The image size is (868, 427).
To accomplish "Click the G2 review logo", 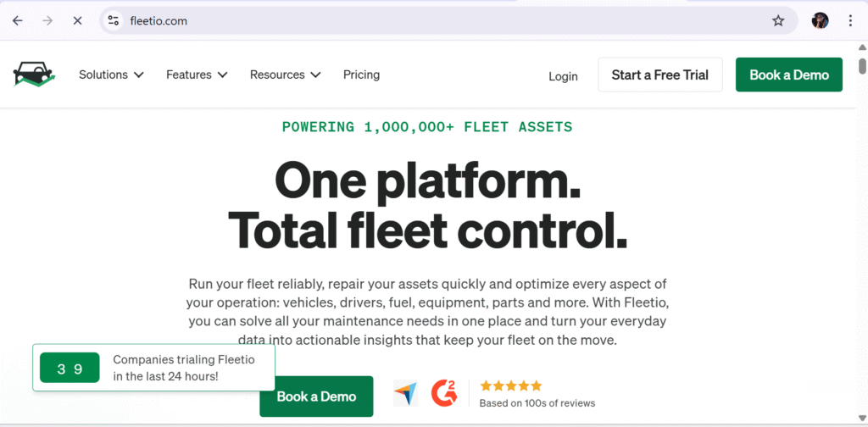I will coord(444,392).
